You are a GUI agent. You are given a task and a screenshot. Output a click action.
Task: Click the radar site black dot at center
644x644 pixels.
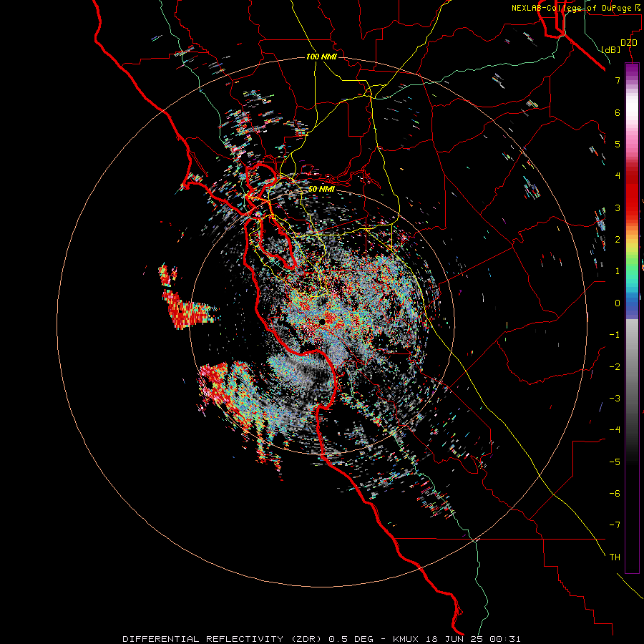[322, 322]
